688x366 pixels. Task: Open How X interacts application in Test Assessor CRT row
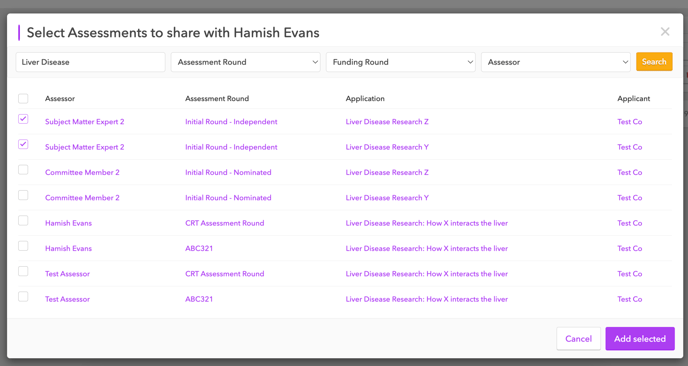[x=426, y=274]
